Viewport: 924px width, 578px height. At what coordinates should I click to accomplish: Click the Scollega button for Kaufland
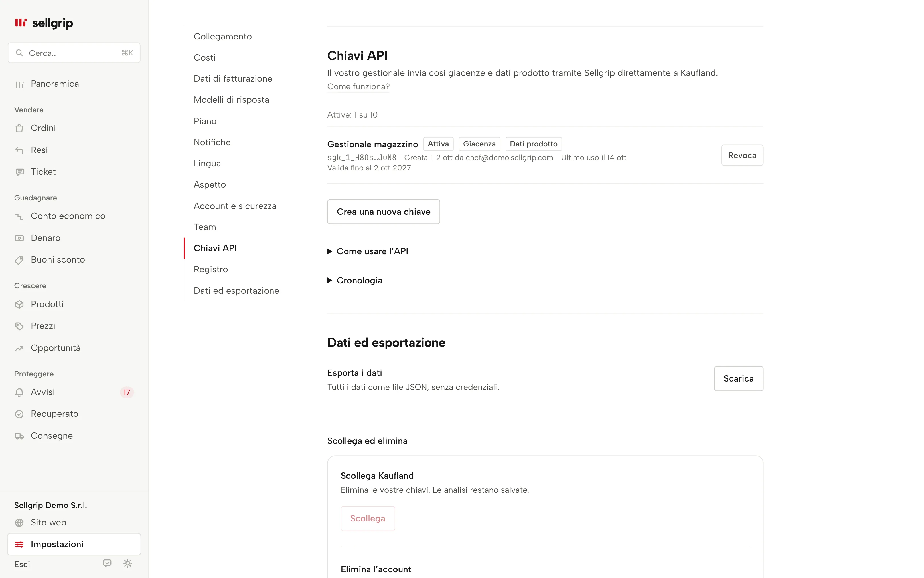[x=368, y=518]
